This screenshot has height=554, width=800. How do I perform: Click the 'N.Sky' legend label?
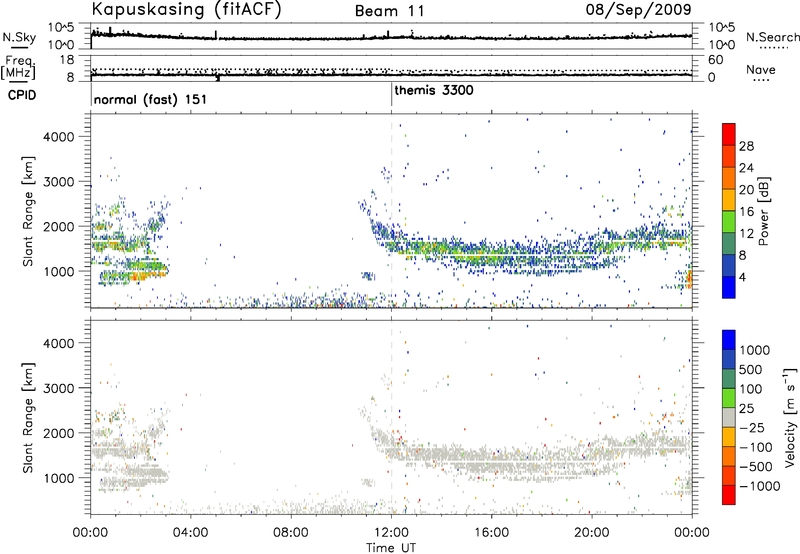click(x=19, y=37)
